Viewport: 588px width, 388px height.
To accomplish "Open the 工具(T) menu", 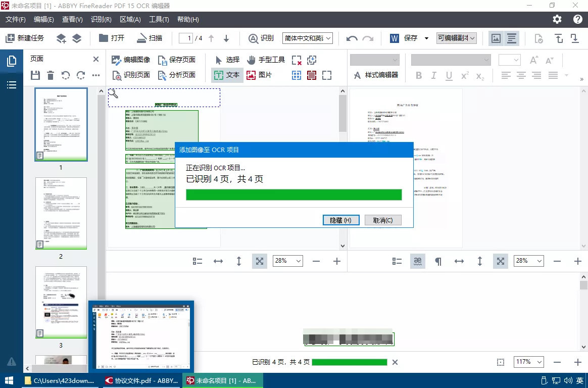I will pos(159,20).
